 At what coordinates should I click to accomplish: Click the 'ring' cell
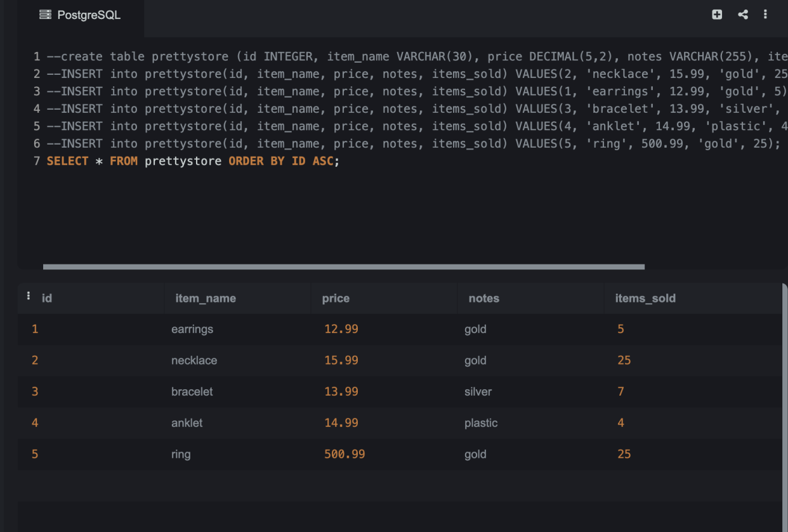tap(181, 454)
